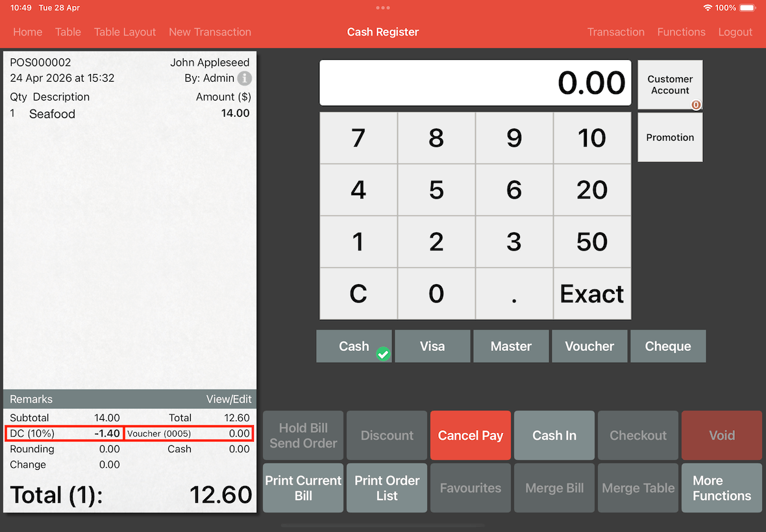766x532 pixels.
Task: Tap keypad digit 4
Action: [x=358, y=190]
